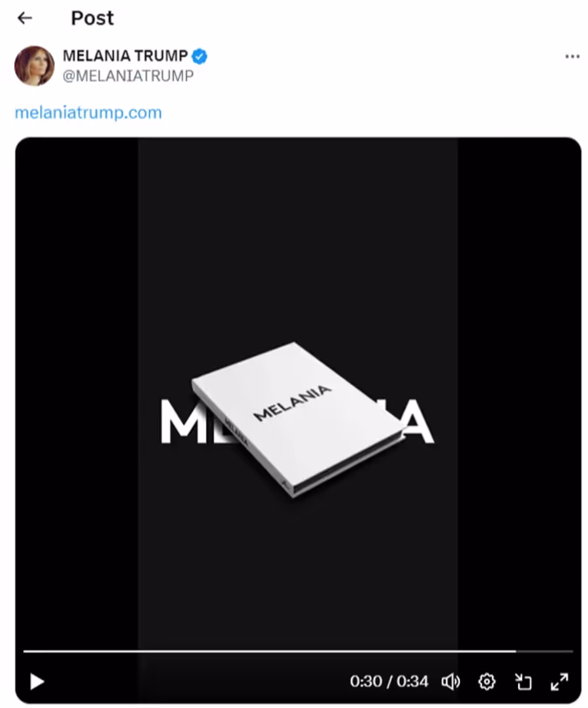588x708 pixels.
Task: Expand the video to fullscreen
Action: tap(559, 681)
